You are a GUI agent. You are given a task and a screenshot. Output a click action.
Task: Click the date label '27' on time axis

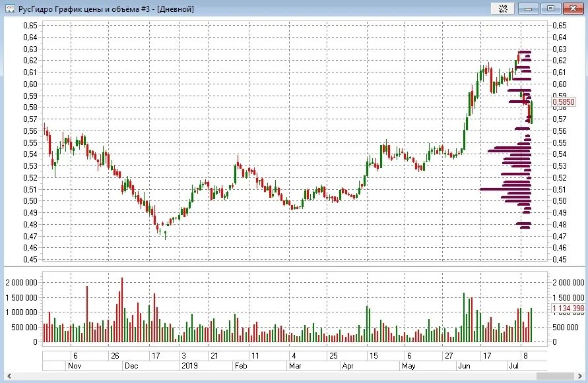[x=449, y=356]
